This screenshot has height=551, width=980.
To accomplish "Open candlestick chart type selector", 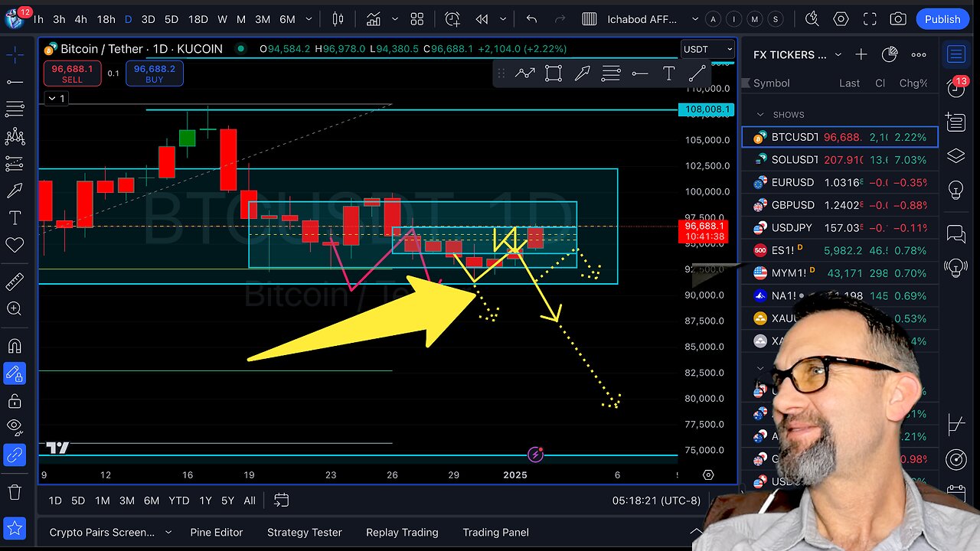I will coord(339,19).
